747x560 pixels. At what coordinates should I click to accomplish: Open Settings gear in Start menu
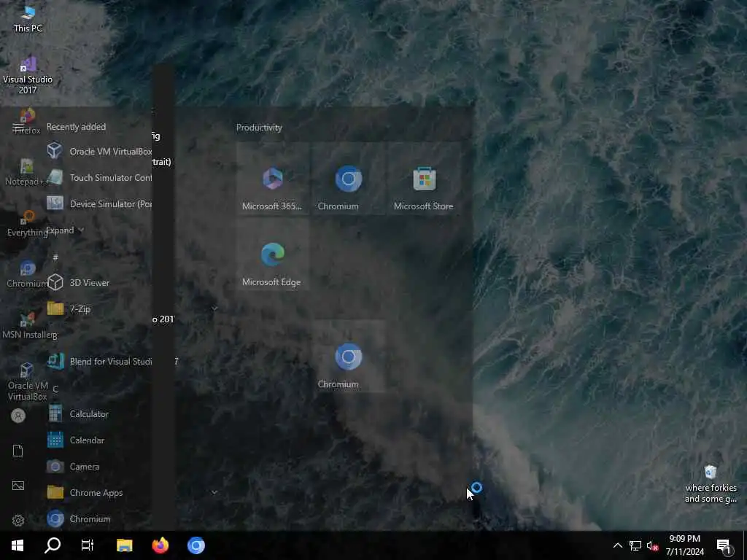click(x=18, y=520)
